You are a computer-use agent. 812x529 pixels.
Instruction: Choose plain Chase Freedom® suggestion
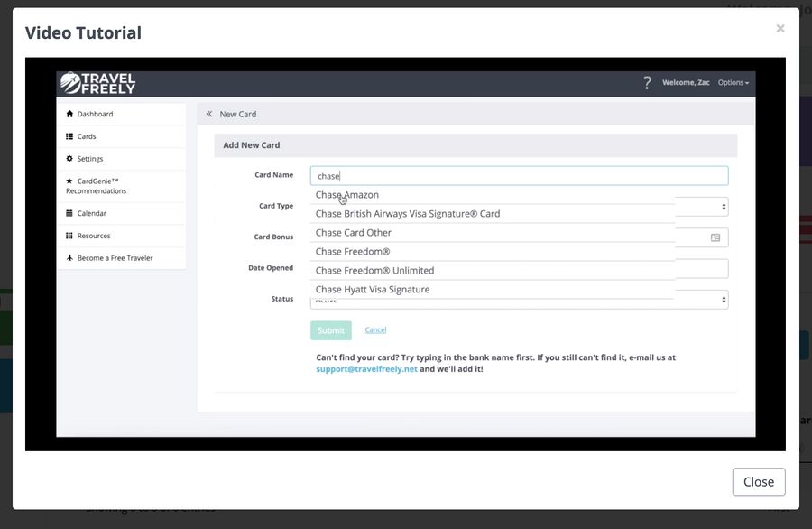click(x=493, y=251)
